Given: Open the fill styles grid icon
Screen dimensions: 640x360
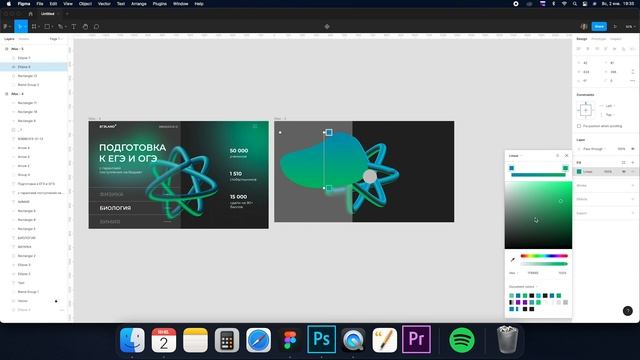Looking at the screenshot, I should pyautogui.click(x=623, y=162).
